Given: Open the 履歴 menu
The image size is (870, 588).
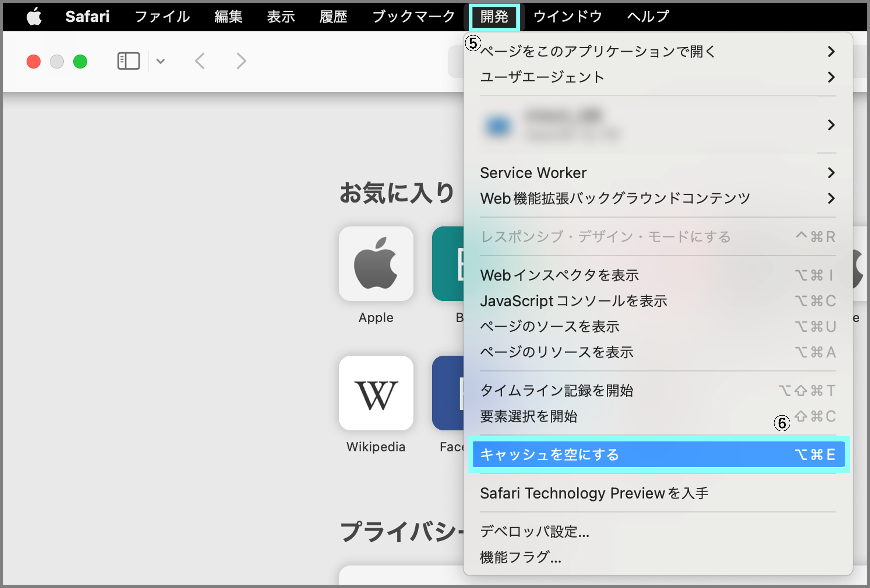Looking at the screenshot, I should 333,16.
